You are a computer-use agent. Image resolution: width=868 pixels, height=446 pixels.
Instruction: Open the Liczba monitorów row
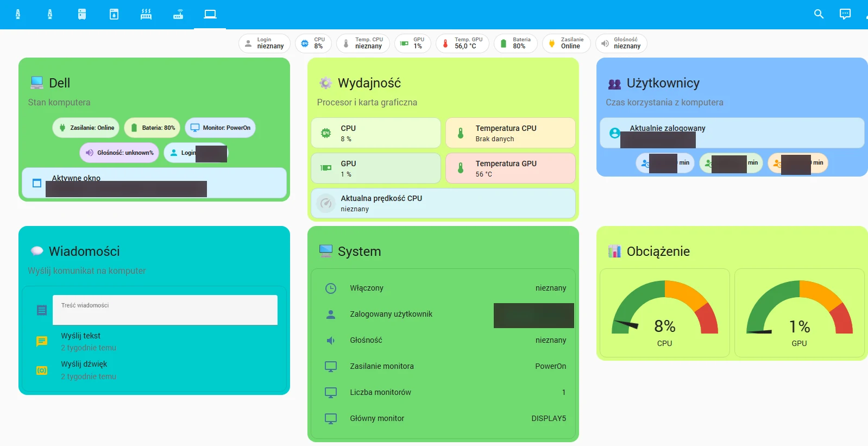(x=443, y=392)
